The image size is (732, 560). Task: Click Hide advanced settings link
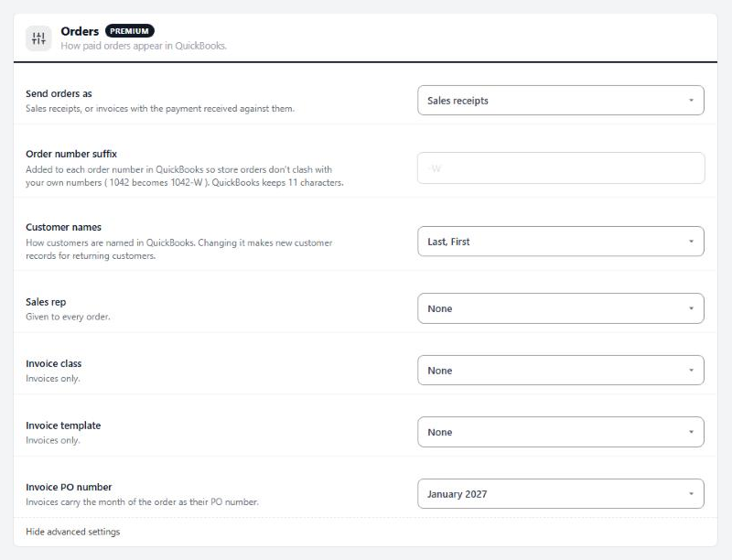(x=73, y=532)
